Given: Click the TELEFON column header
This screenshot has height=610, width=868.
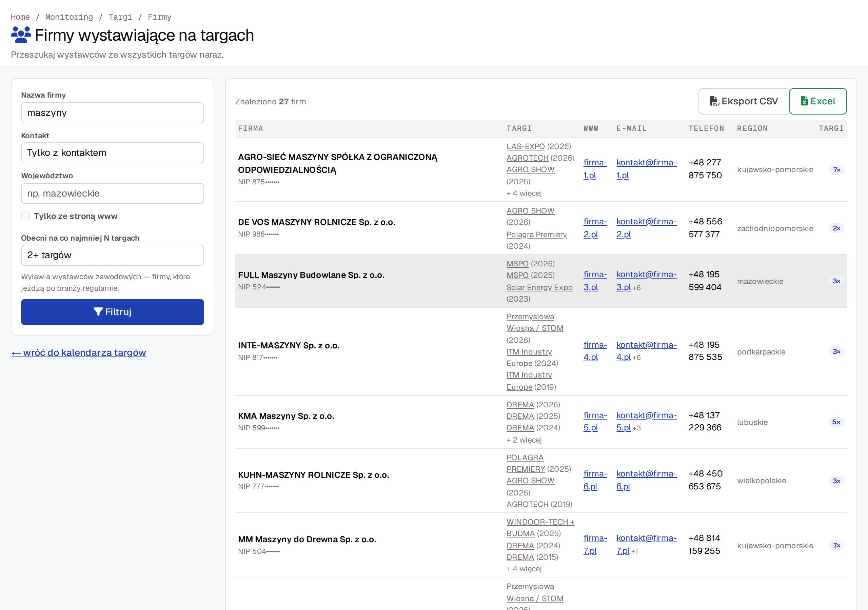Looking at the screenshot, I should [706, 128].
